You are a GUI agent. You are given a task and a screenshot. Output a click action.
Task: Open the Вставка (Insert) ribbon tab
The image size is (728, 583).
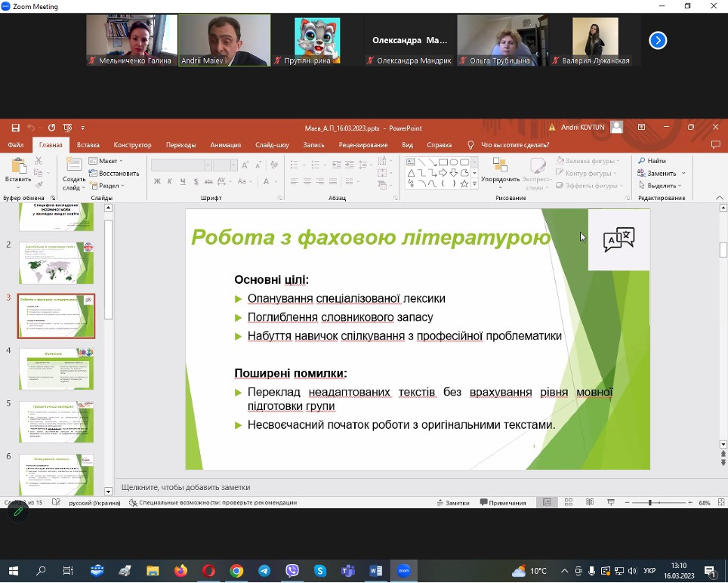tap(88, 145)
